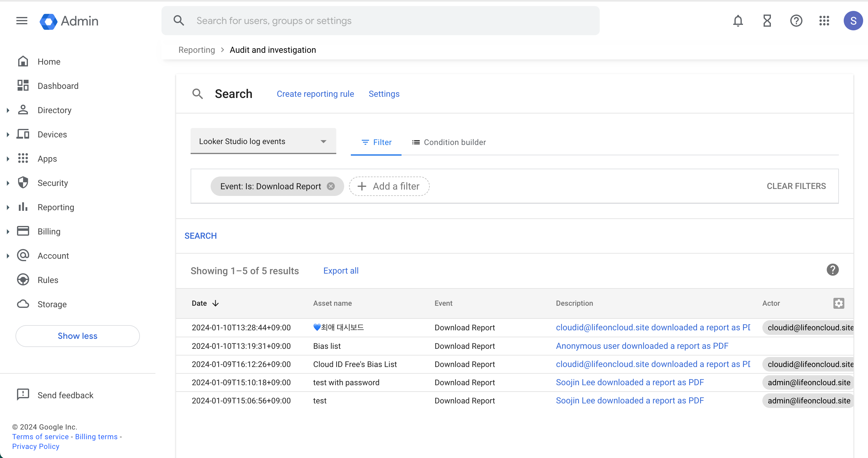The width and height of the screenshot is (868, 458).
Task: Click the results help icon
Action: pos(832,270)
